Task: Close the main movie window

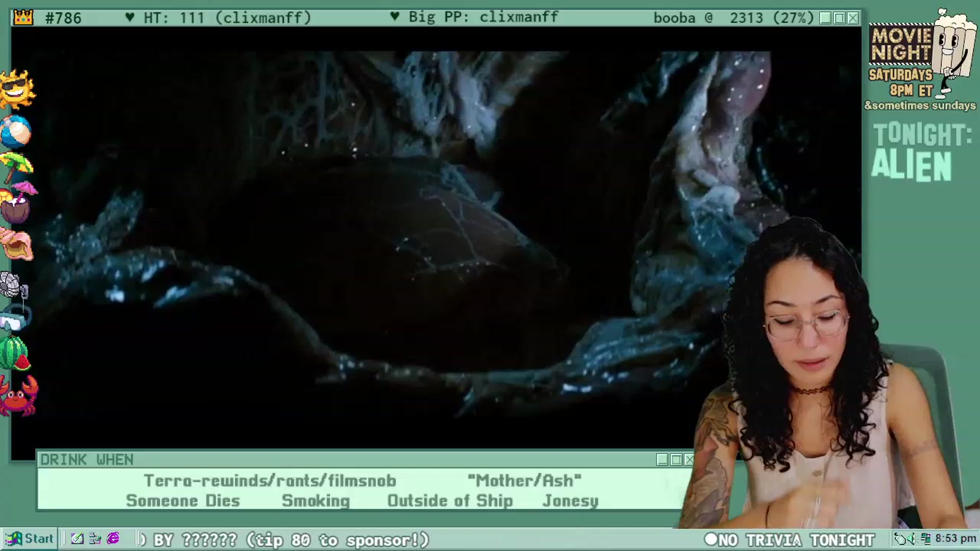Action: pyautogui.click(x=853, y=18)
